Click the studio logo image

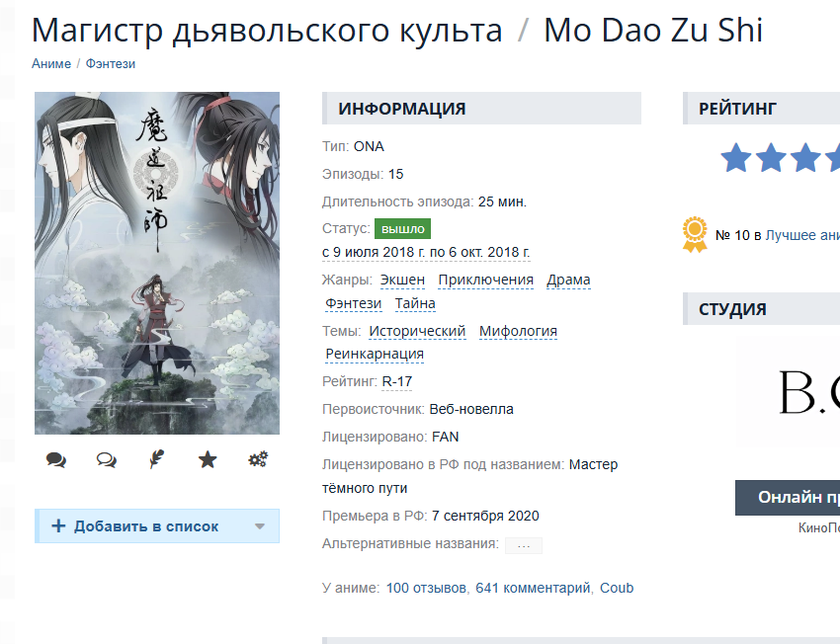click(x=788, y=392)
